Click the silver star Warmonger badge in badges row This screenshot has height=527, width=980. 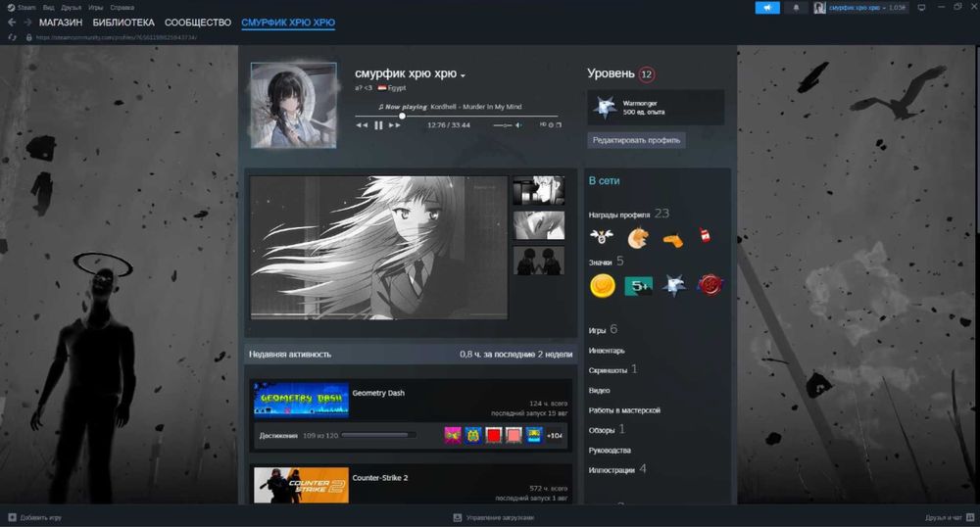(674, 286)
